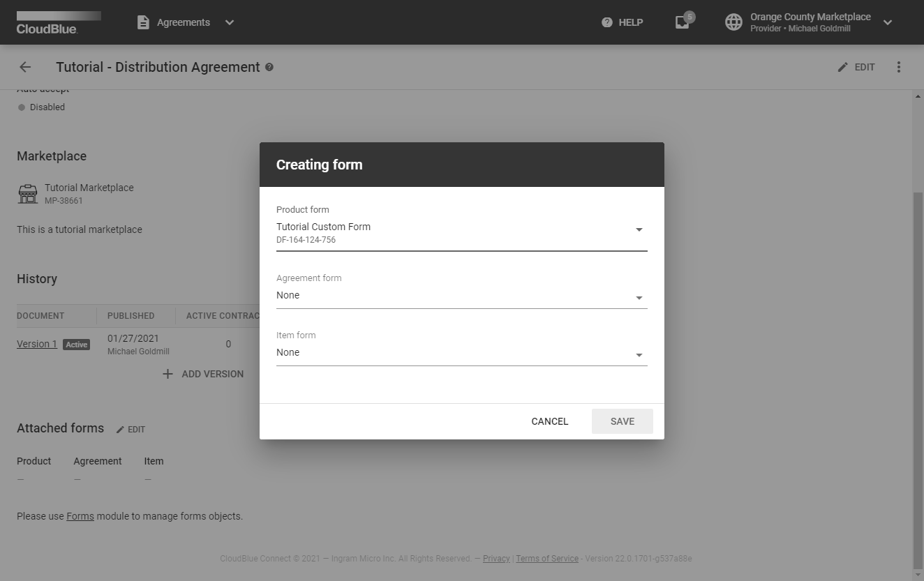Image resolution: width=924 pixels, height=581 pixels.
Task: Open the HELP question mark icon
Action: 606,22
